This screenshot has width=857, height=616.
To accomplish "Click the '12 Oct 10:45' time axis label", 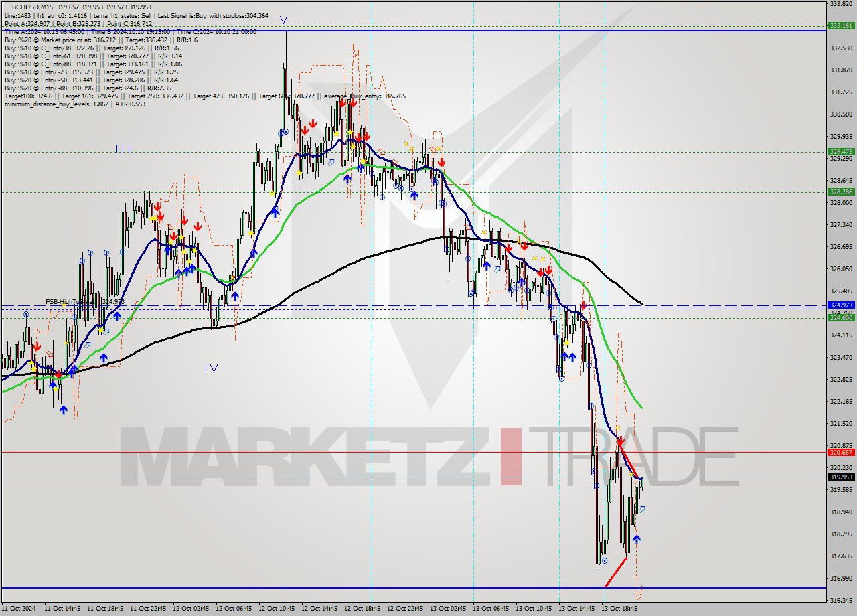I will coord(277,609).
